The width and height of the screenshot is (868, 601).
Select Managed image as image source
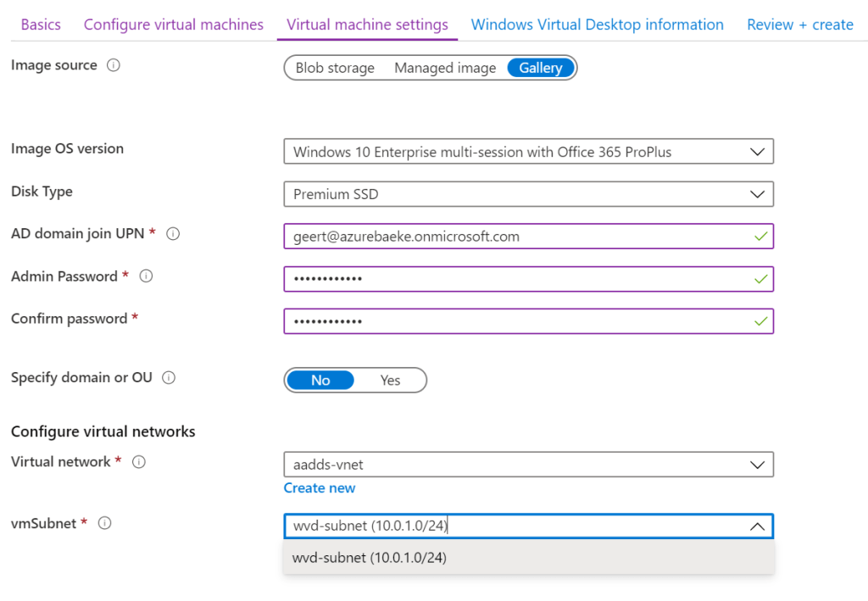click(445, 68)
